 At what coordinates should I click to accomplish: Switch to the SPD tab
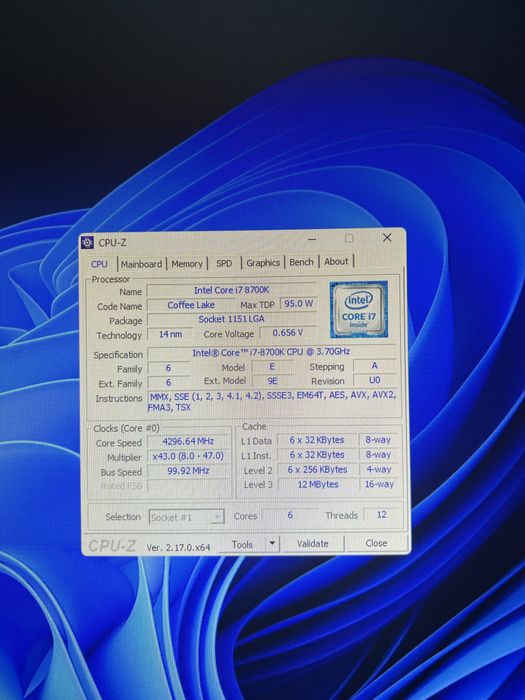224,263
